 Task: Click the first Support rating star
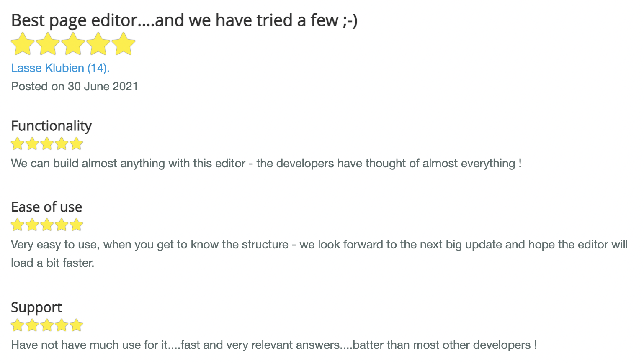18,325
